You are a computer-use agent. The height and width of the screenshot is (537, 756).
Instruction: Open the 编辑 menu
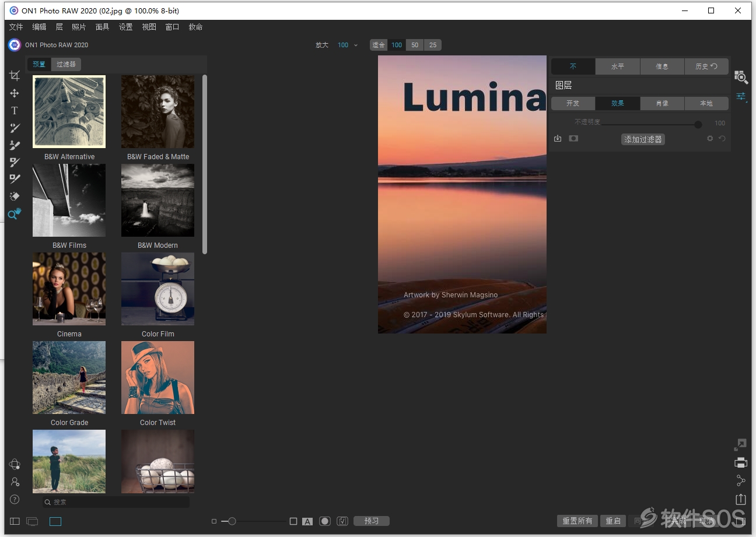tap(39, 27)
